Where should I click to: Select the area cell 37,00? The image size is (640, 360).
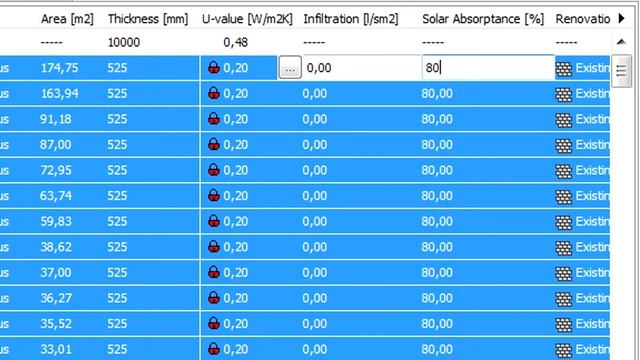(56, 273)
